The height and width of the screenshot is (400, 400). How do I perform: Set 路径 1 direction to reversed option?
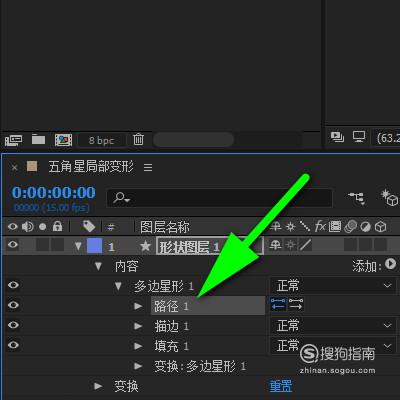coord(296,304)
